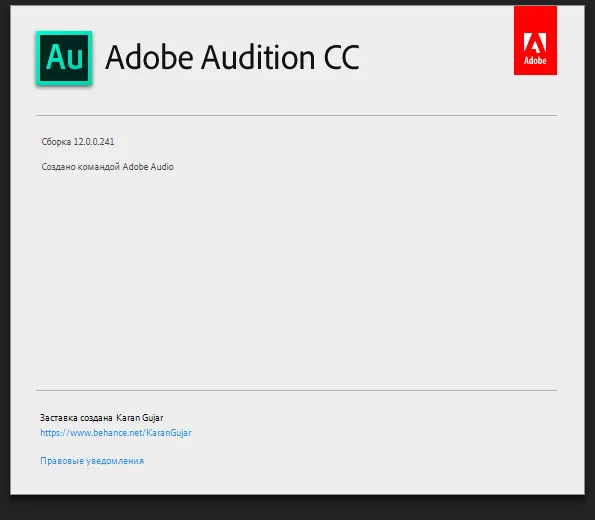Click the build text Сборка 12.0.0.241
The image size is (595, 520).
click(78, 142)
